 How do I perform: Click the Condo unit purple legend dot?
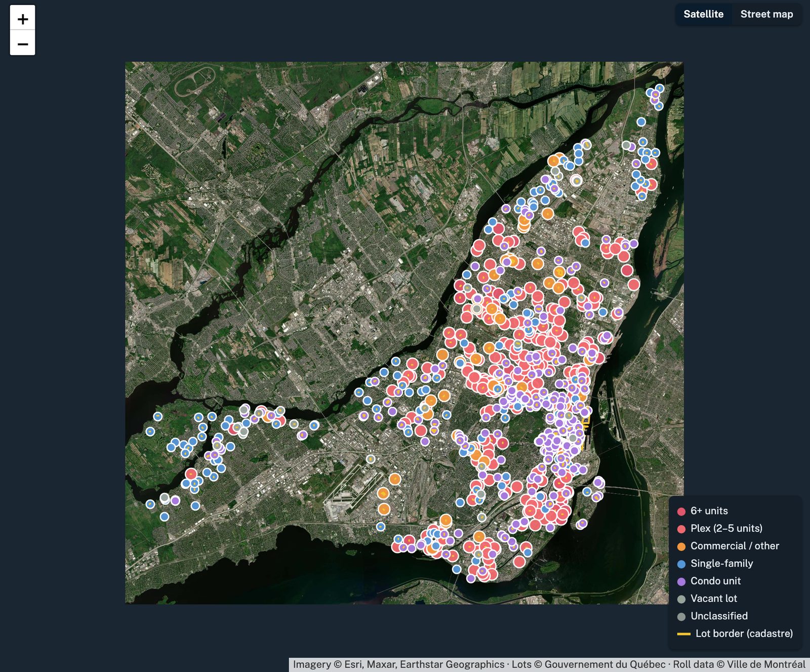[681, 581]
